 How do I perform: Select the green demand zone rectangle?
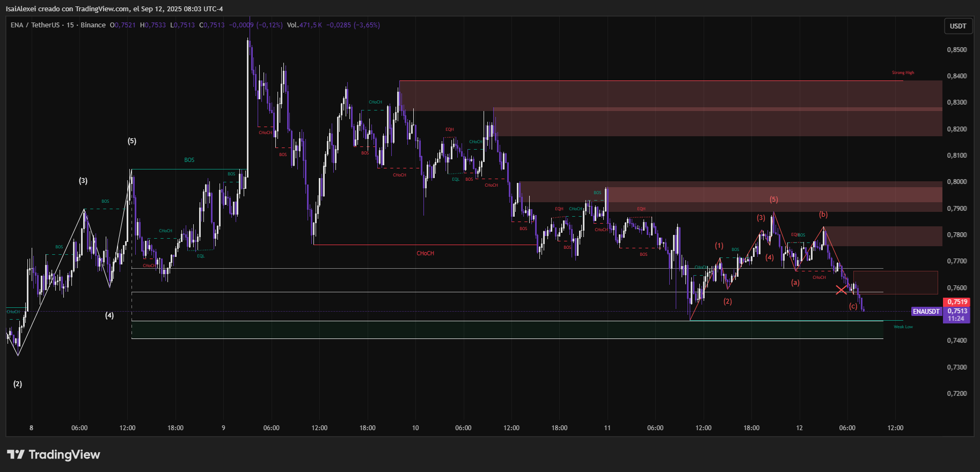coord(507,330)
